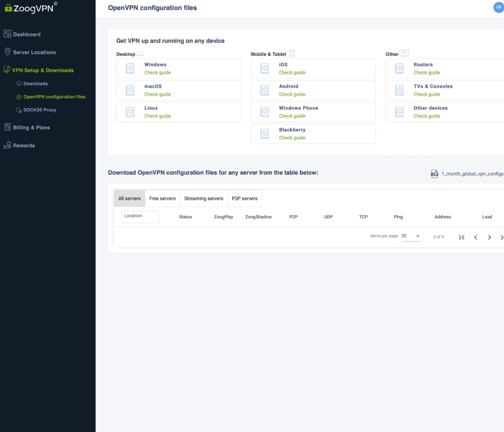The width and height of the screenshot is (504, 432).
Task: Click the ZoogPlay column header
Action: point(223,217)
